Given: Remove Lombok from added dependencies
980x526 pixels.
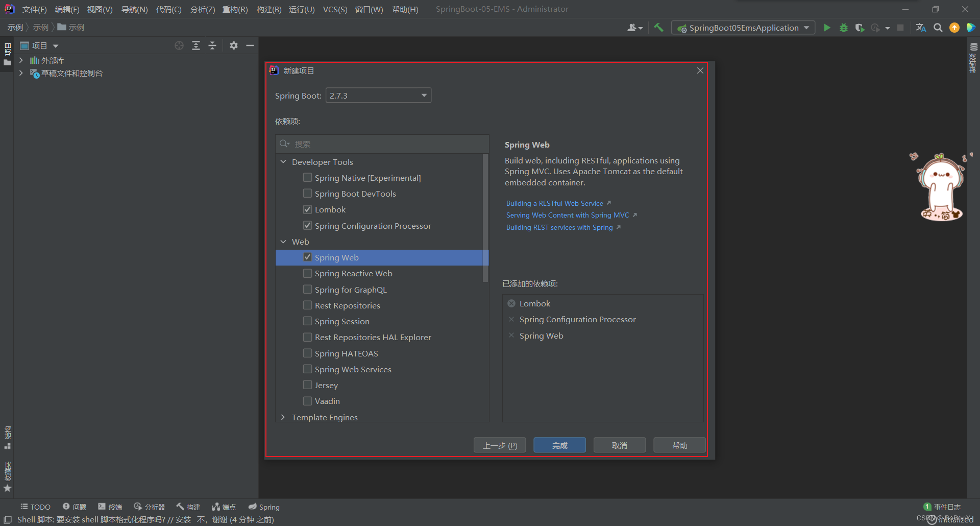Looking at the screenshot, I should (x=511, y=303).
